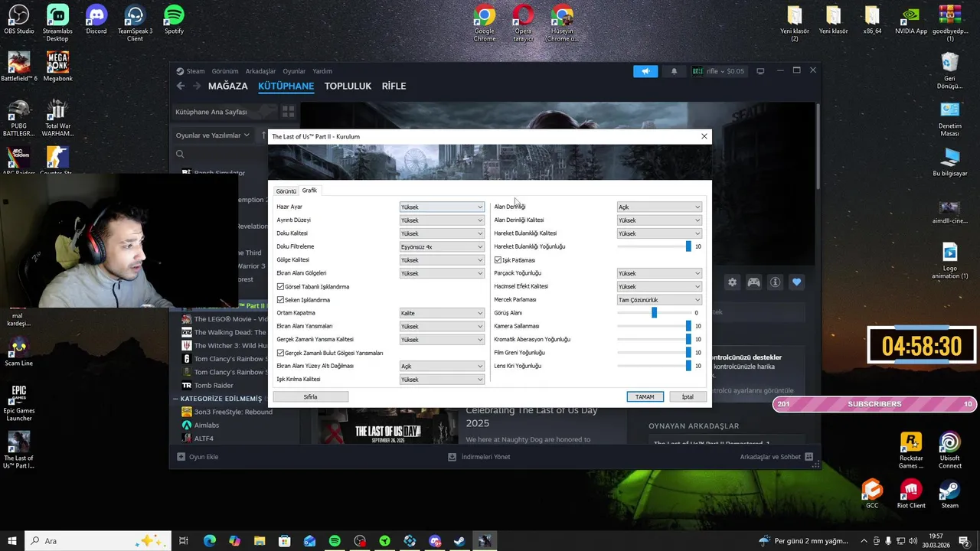Open Parçacık Yoğunluğu dropdown
Image resolution: width=980 pixels, height=551 pixels.
[x=659, y=273]
